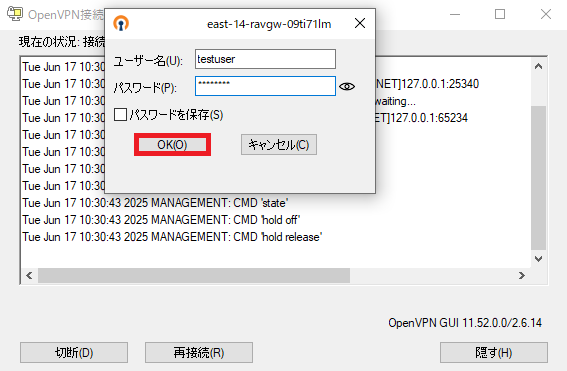Confirm login with the OK(O) button
This screenshot has height=371, width=567.
click(x=172, y=145)
